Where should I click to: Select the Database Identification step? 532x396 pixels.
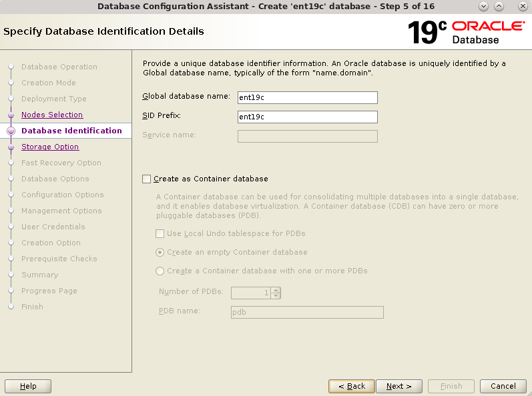(x=71, y=131)
